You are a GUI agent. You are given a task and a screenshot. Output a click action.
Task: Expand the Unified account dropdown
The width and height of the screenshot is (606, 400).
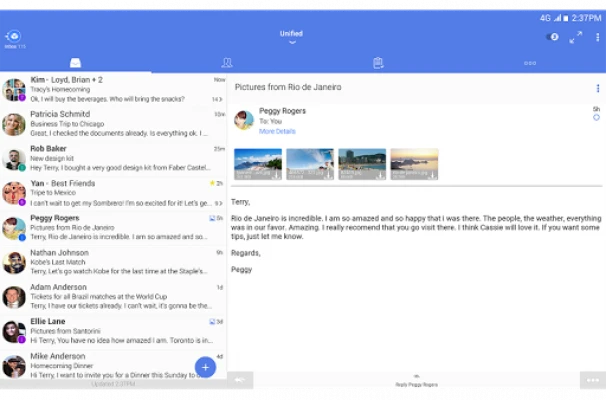tap(291, 38)
